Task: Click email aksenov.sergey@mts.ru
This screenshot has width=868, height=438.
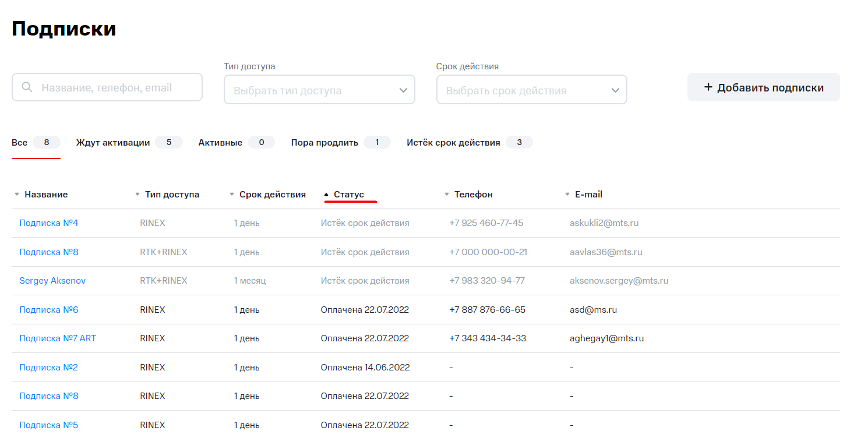Action: point(619,281)
